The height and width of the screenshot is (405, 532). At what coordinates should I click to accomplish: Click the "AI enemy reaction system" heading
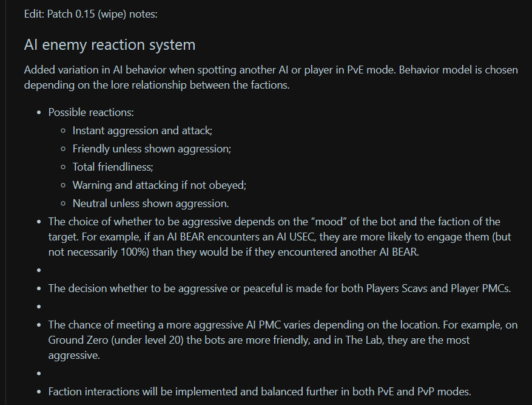(x=110, y=44)
